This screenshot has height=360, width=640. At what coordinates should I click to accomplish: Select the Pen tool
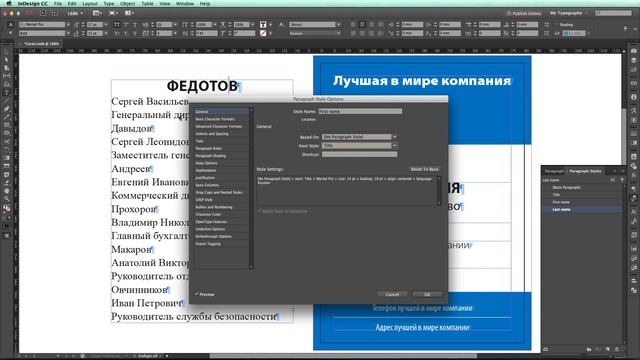pos(7,109)
